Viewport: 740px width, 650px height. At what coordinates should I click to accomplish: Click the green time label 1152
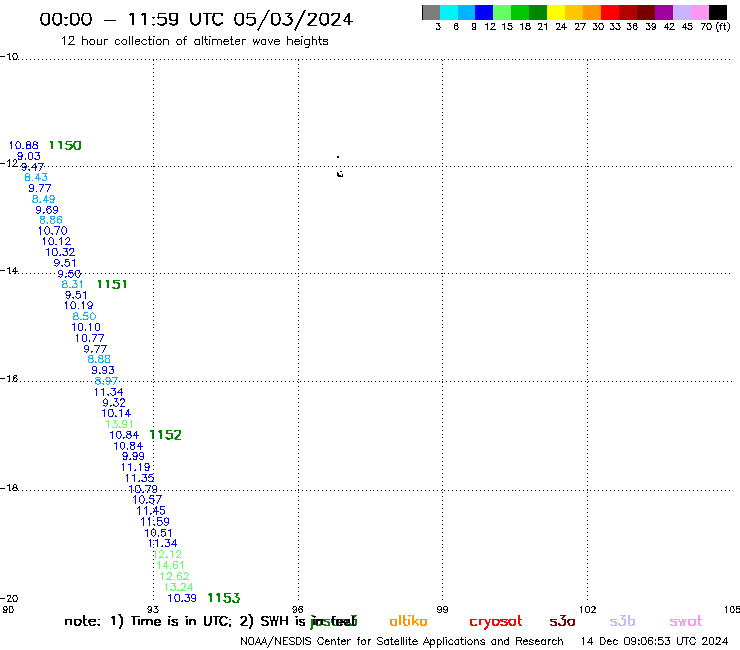tap(165, 435)
